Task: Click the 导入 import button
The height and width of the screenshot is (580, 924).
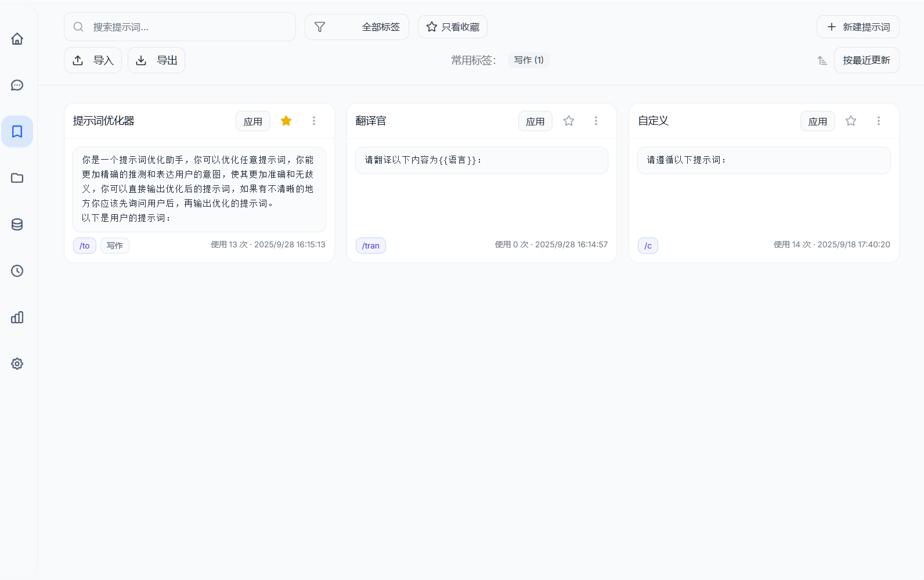Action: (x=93, y=60)
